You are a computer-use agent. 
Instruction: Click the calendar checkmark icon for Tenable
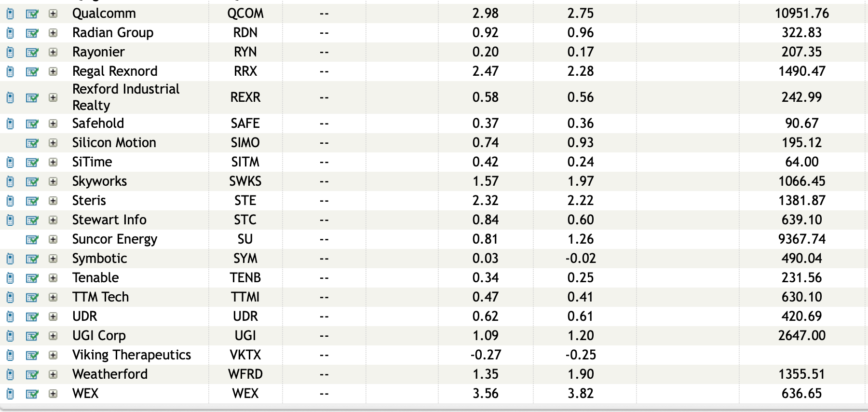[x=32, y=278]
